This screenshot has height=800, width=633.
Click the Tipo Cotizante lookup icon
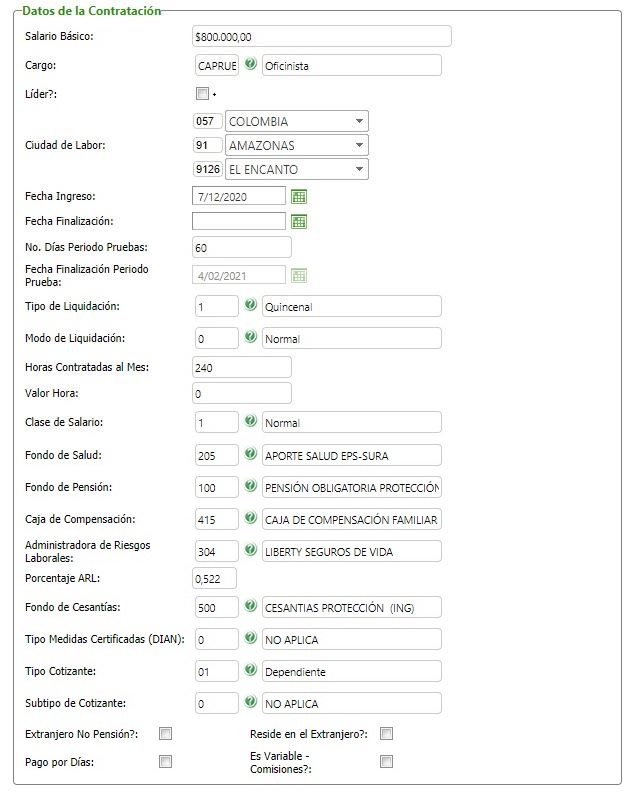coord(251,670)
